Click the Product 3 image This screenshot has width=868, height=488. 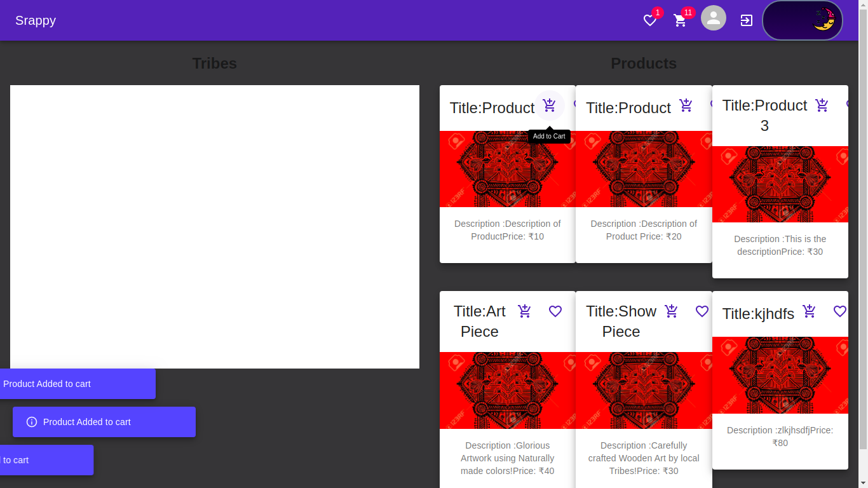coord(780,184)
